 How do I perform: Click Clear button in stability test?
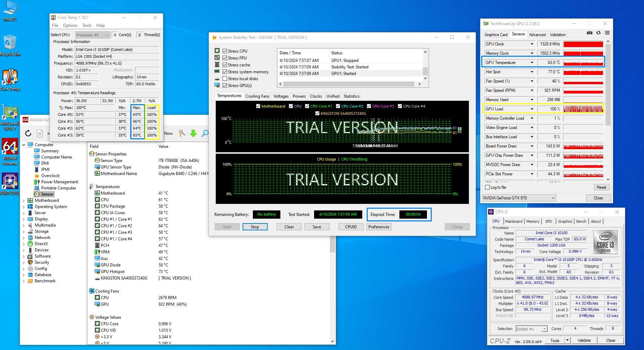pos(289,227)
